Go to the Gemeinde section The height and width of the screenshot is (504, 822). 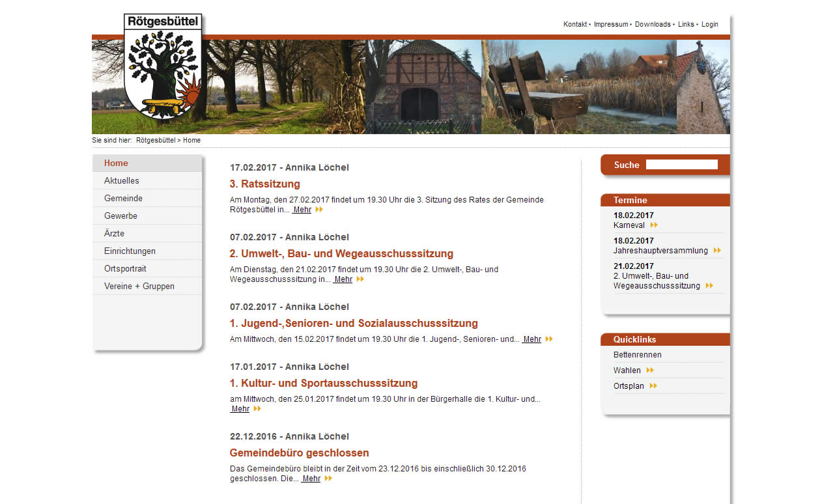[x=147, y=199]
